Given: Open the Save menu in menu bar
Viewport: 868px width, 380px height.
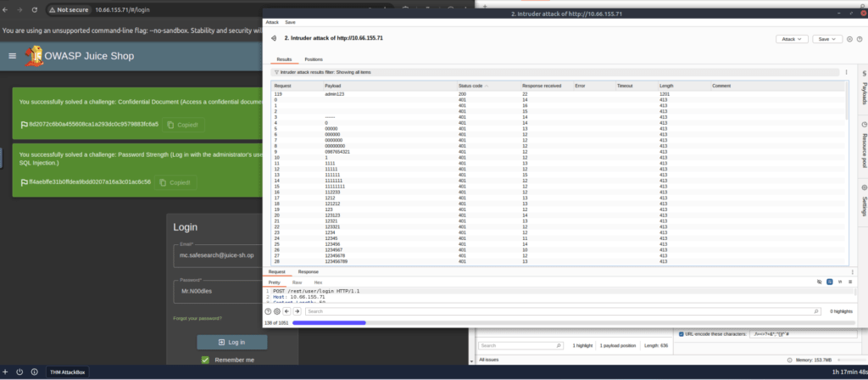Looking at the screenshot, I should tap(290, 22).
